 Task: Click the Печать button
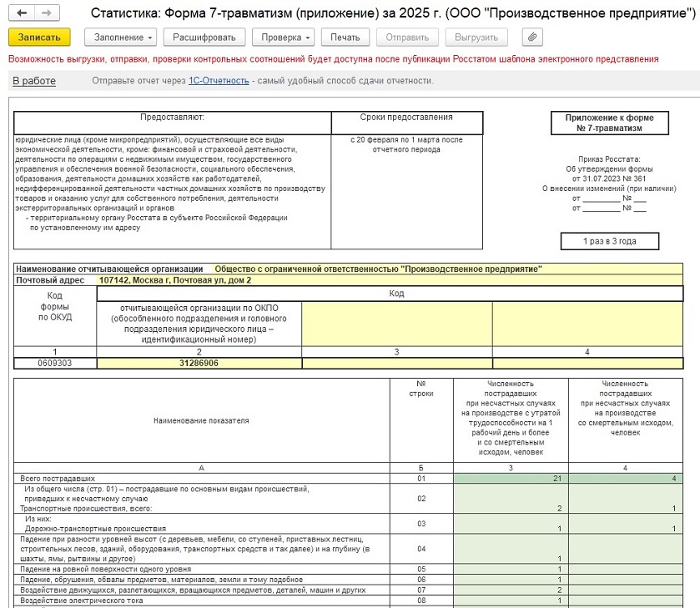345,37
